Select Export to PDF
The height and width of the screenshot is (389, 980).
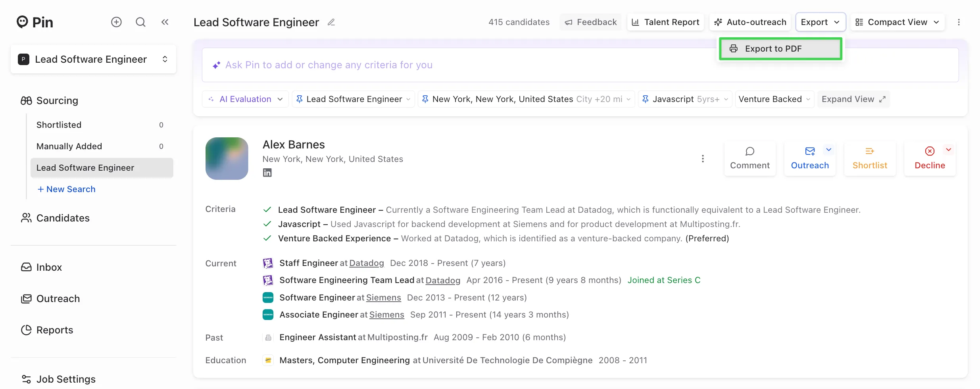click(x=781, y=48)
